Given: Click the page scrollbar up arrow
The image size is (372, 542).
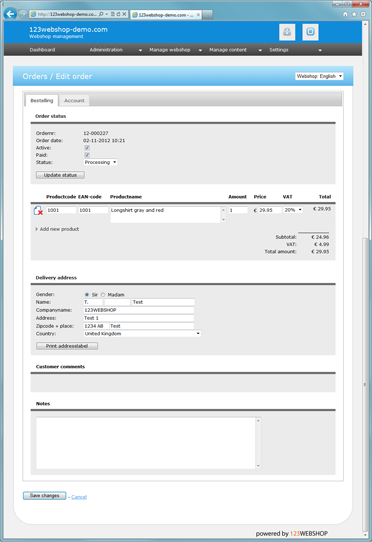Looking at the screenshot, I should pyautogui.click(x=365, y=24).
